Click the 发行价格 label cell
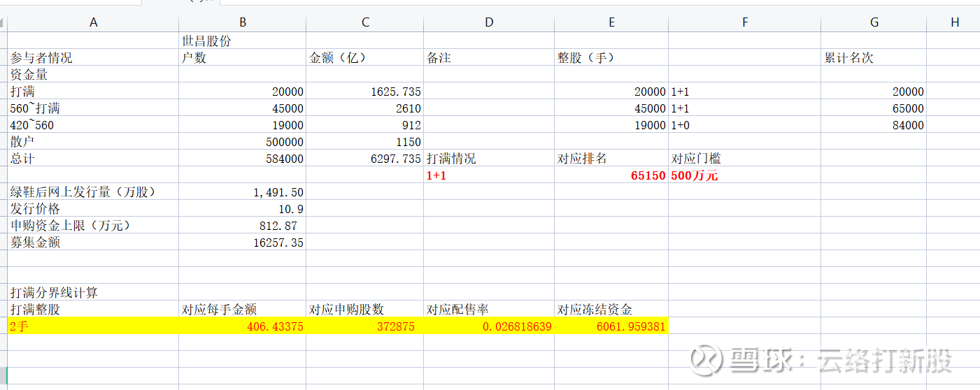 (93, 208)
